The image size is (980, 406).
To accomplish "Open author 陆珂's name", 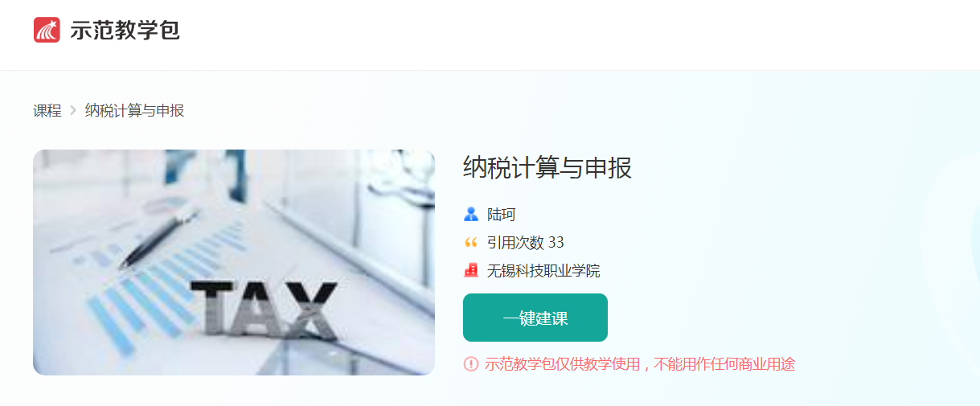I will 501,215.
